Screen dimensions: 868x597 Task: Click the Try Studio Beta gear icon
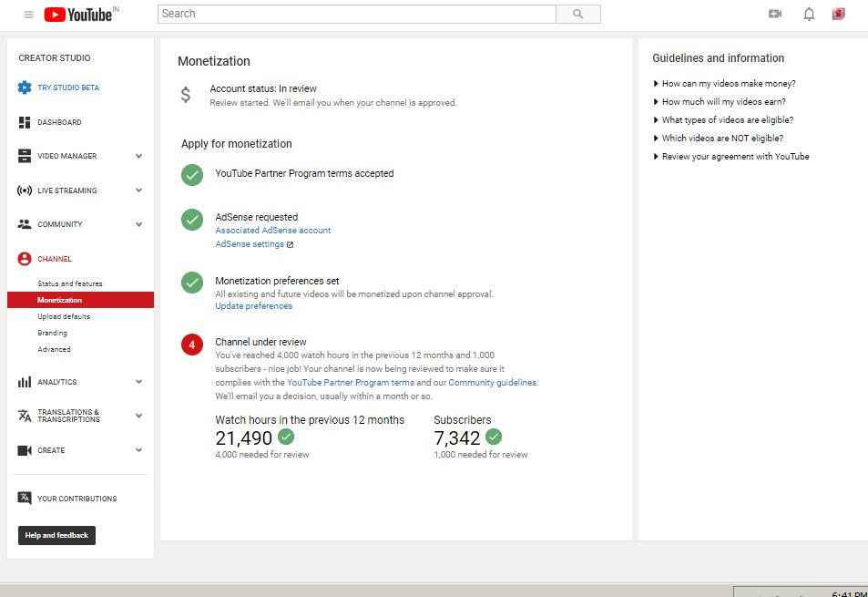coord(25,87)
